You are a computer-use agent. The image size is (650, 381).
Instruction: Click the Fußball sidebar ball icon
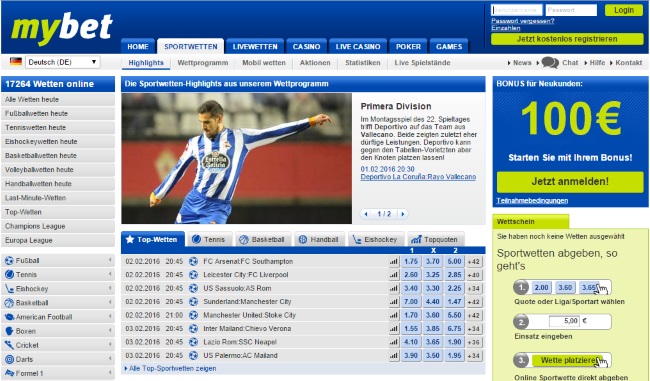(9, 261)
